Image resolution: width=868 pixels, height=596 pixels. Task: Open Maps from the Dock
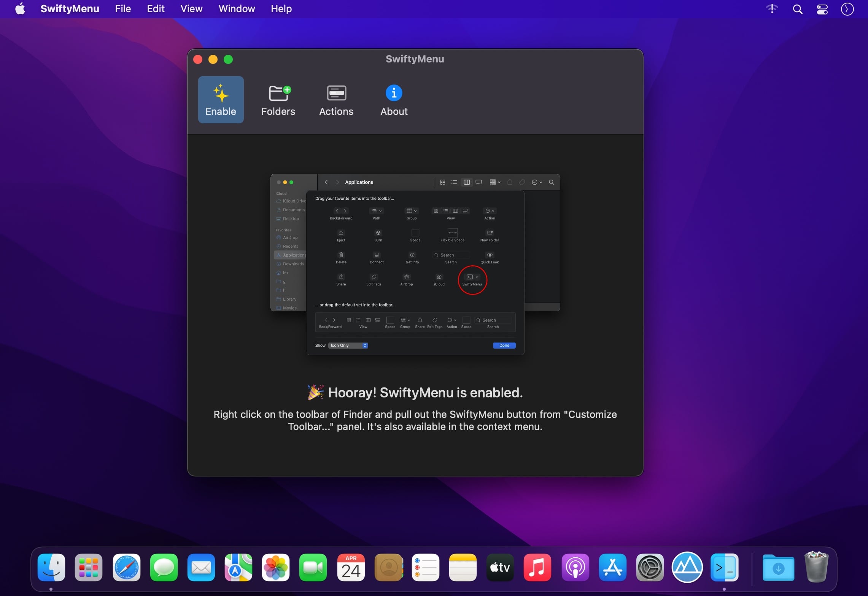click(x=238, y=567)
